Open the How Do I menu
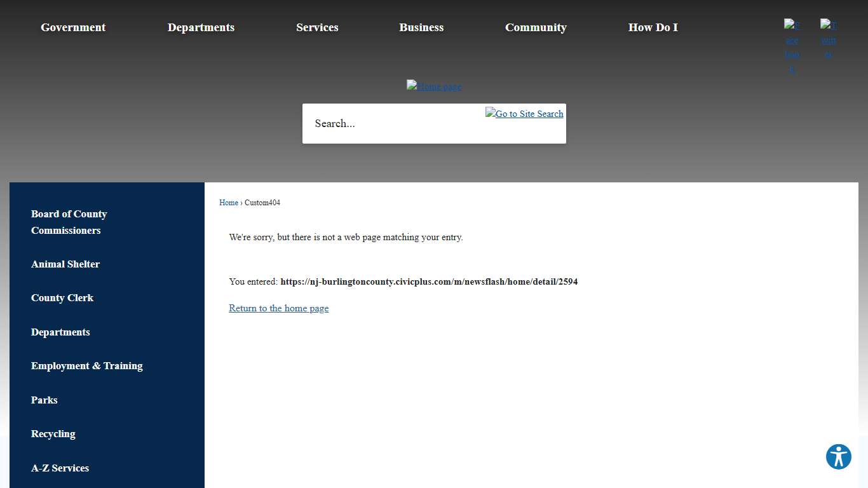 tap(653, 27)
